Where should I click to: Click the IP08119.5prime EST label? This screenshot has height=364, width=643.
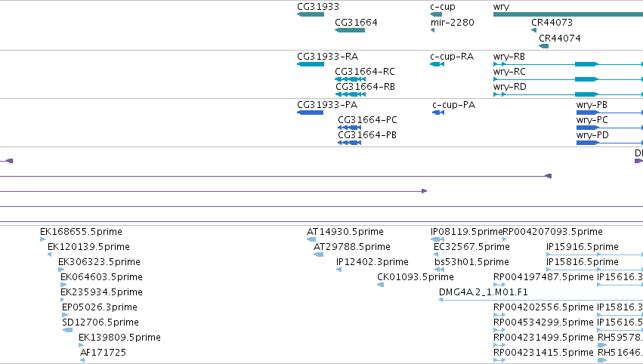coord(466,232)
